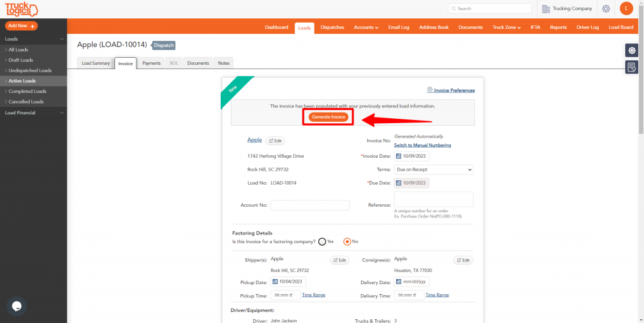The height and width of the screenshot is (323, 644).
Task: Open the settings gear in top bar
Action: (606, 9)
